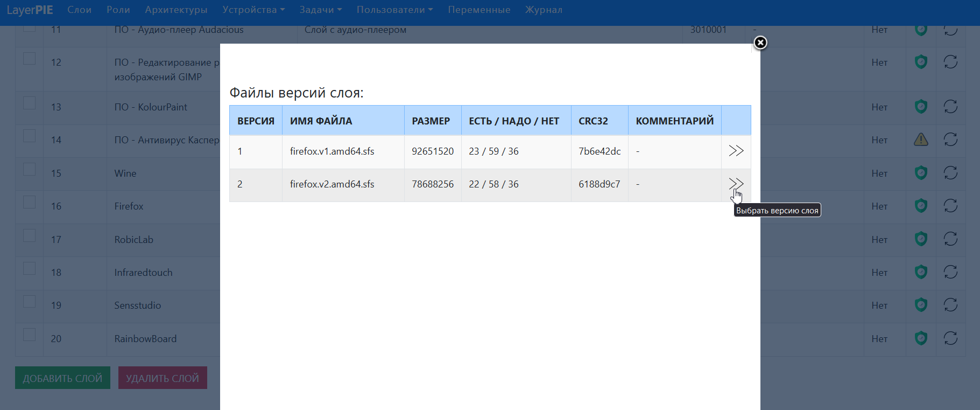The height and width of the screenshot is (410, 980).
Task: Click shield status icon for row 18
Action: (x=921, y=272)
